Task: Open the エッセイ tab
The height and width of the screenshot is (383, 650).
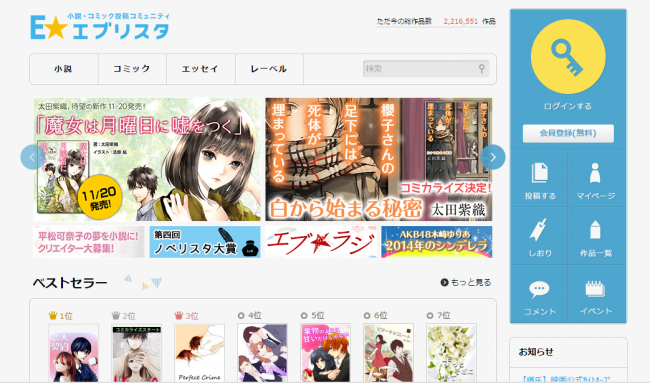Action: [x=201, y=69]
